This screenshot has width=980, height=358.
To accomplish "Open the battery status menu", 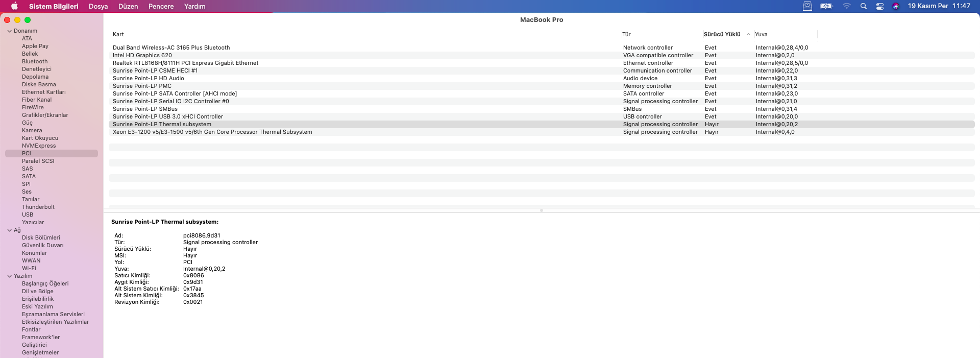I will point(826,6).
